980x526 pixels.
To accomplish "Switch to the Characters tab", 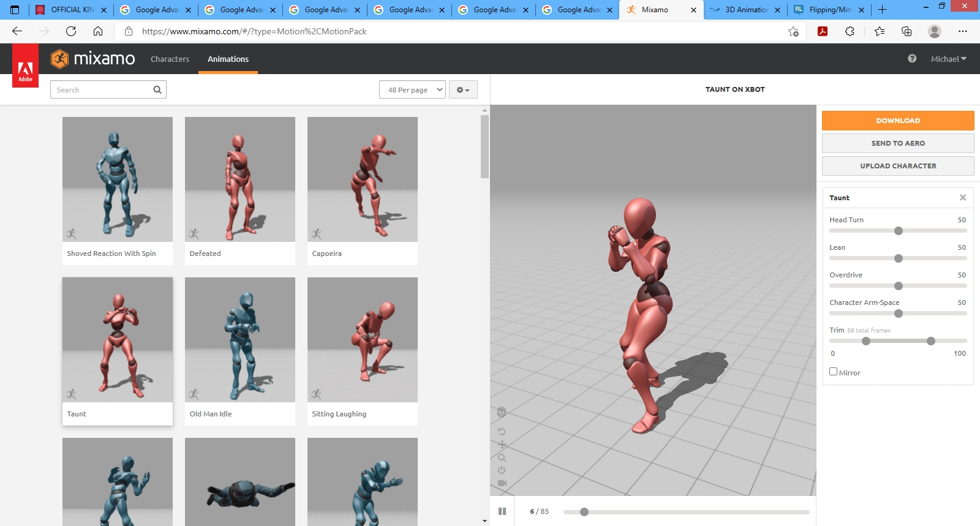I will tap(170, 59).
